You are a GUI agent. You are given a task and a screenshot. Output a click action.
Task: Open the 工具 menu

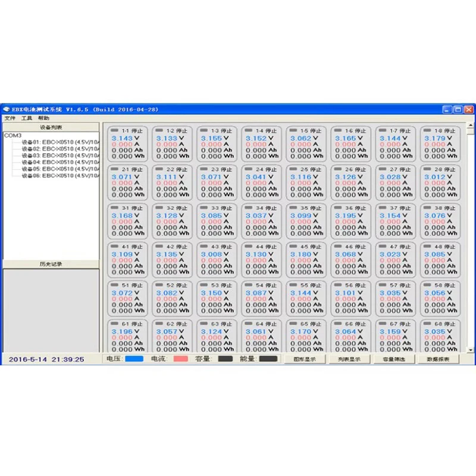[27, 118]
